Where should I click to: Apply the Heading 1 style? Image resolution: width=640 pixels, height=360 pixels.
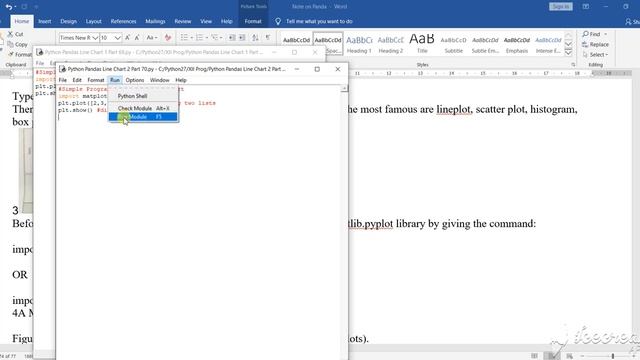tap(359, 44)
